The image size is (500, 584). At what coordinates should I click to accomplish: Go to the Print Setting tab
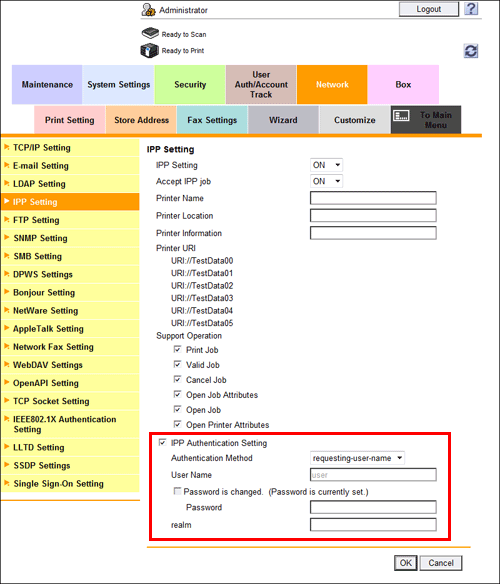click(x=70, y=120)
